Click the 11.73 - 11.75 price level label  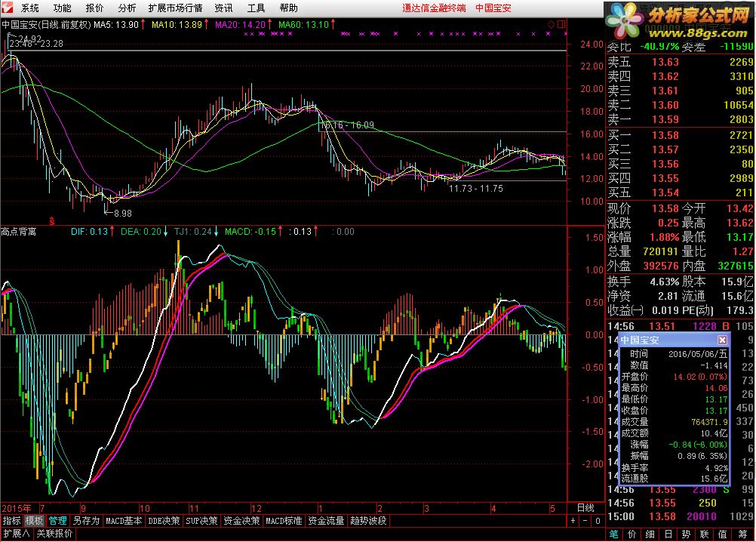click(x=476, y=189)
